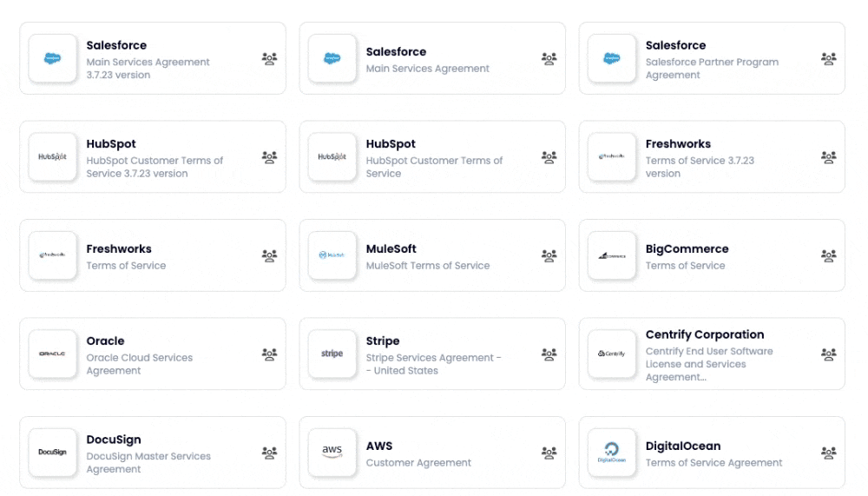Click people icon on HubSpot 3.7.23 version card
This screenshot has height=496, width=868.
coord(269,157)
